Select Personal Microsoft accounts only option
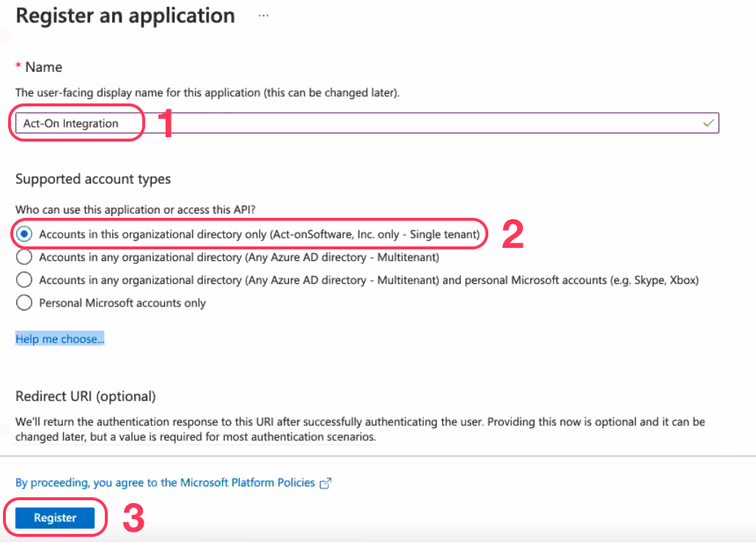Viewport: 756px width, 542px height. click(x=24, y=303)
